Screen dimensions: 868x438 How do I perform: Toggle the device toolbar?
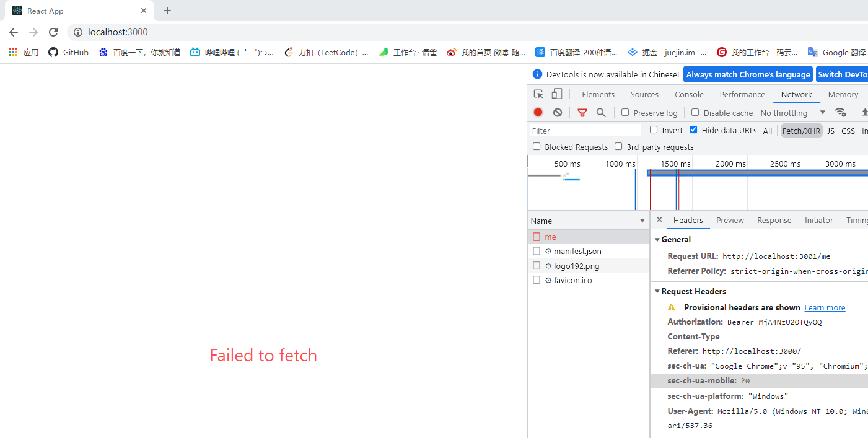click(x=557, y=94)
